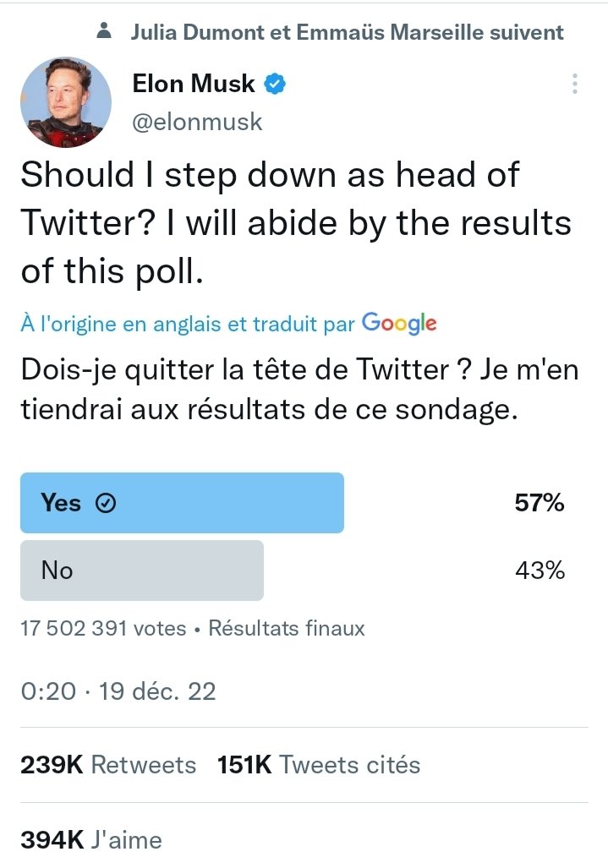
Task: Click the 17 502 391 votes count
Action: (103, 628)
